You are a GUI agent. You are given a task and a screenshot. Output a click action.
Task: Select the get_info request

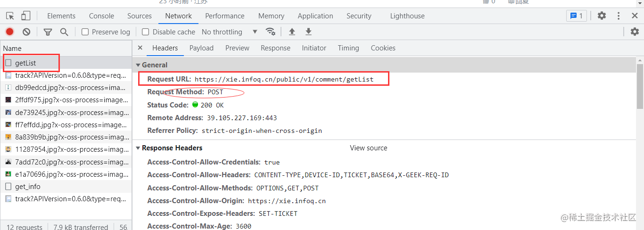[x=27, y=187]
